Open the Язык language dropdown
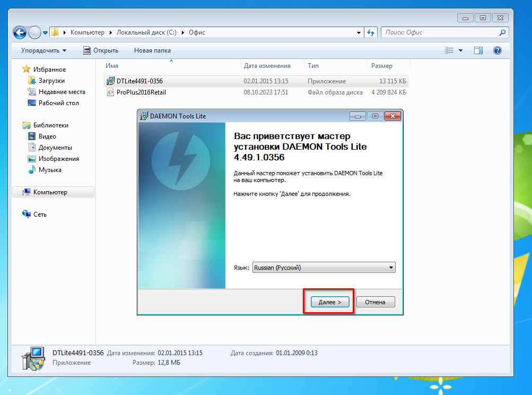 324,268
